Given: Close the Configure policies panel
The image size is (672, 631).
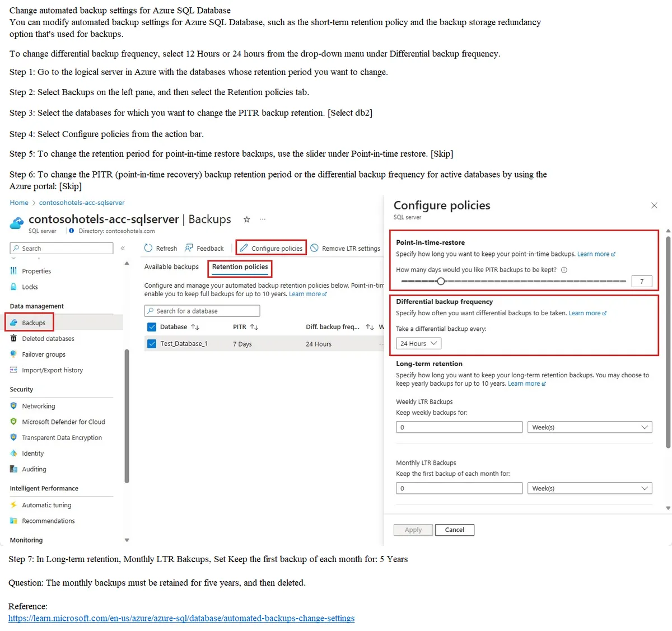Looking at the screenshot, I should (654, 205).
